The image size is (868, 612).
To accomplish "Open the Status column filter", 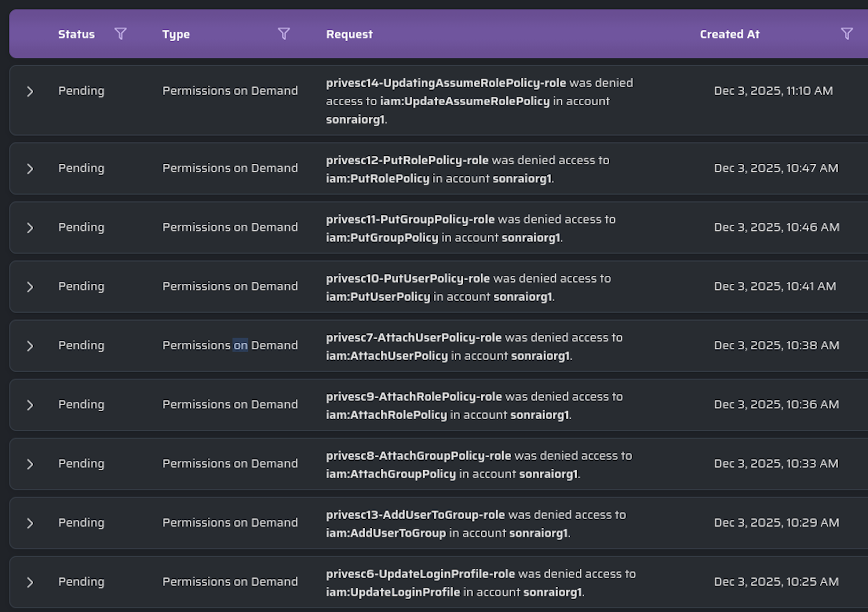I will pyautogui.click(x=120, y=34).
